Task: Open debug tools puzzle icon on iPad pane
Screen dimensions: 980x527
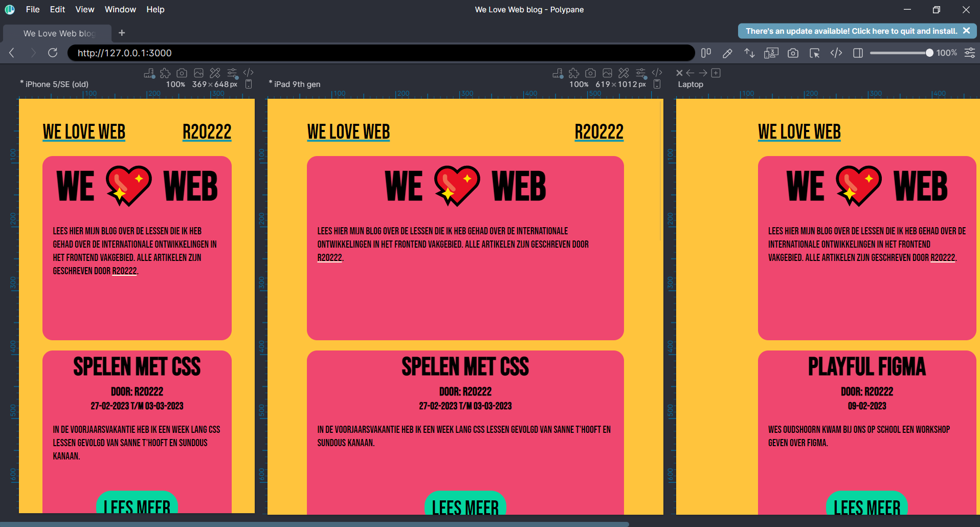Action: pos(574,73)
